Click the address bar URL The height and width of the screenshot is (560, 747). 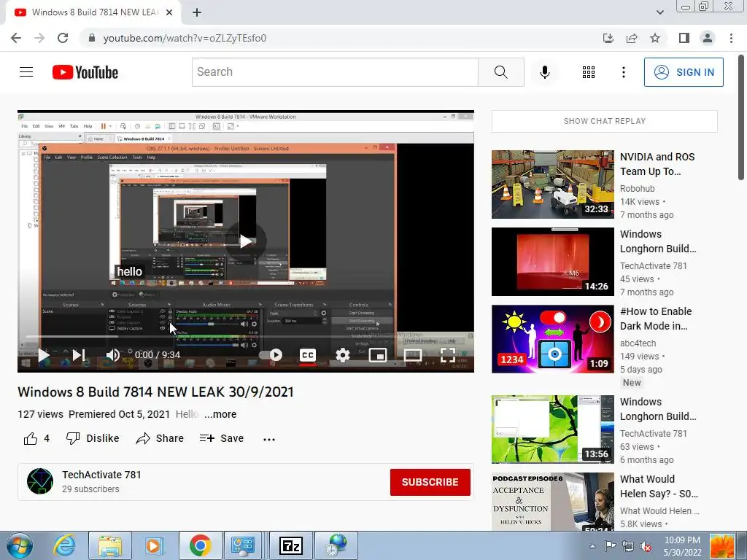click(x=185, y=38)
